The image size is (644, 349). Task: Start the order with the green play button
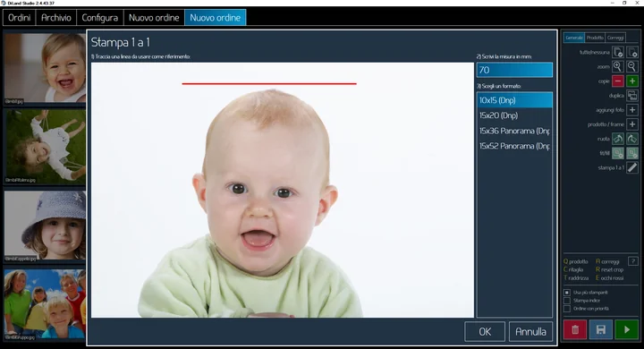point(627,329)
